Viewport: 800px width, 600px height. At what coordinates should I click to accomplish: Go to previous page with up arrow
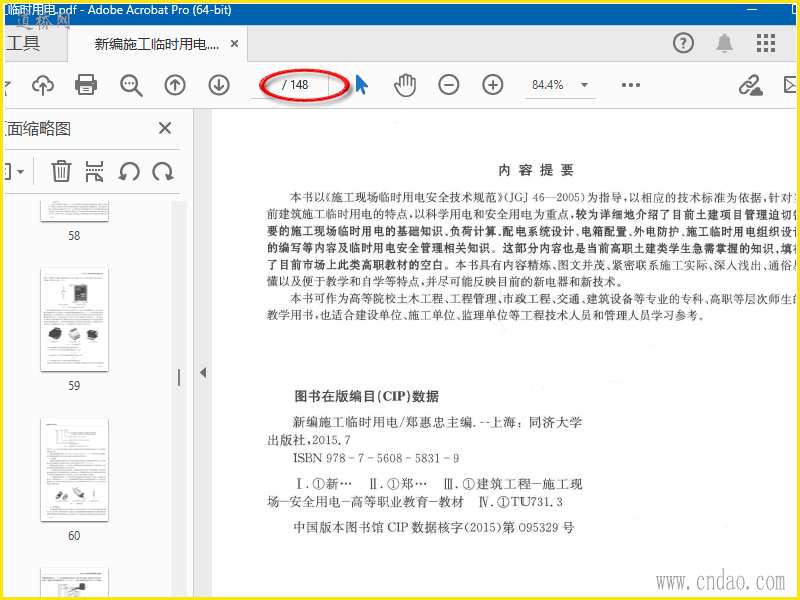click(174, 85)
